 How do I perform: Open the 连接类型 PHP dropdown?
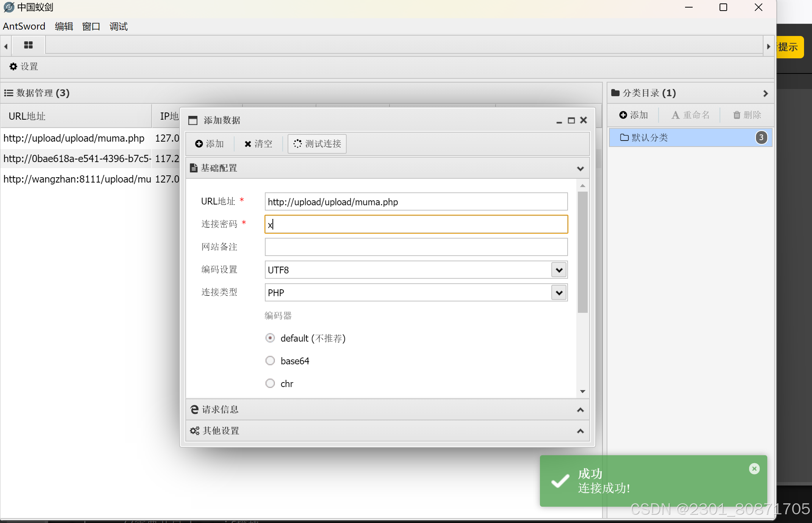click(x=559, y=293)
